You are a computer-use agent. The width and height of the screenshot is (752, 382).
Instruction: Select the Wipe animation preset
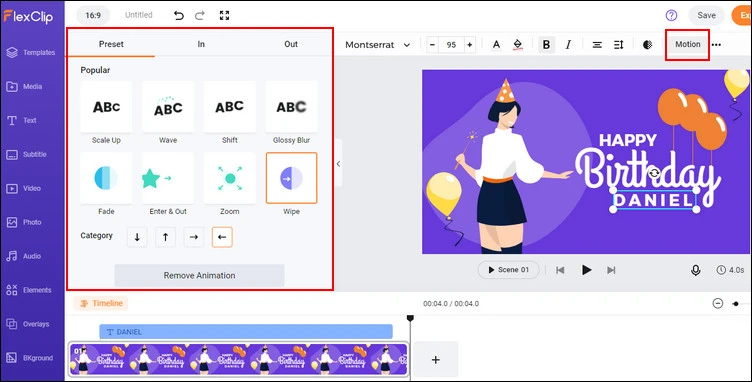pyautogui.click(x=292, y=178)
